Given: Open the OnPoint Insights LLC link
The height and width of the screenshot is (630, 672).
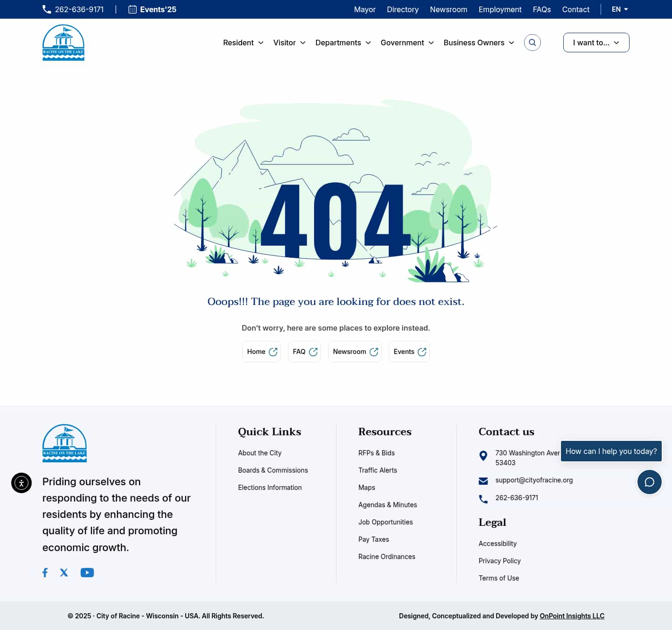Looking at the screenshot, I should click(572, 616).
